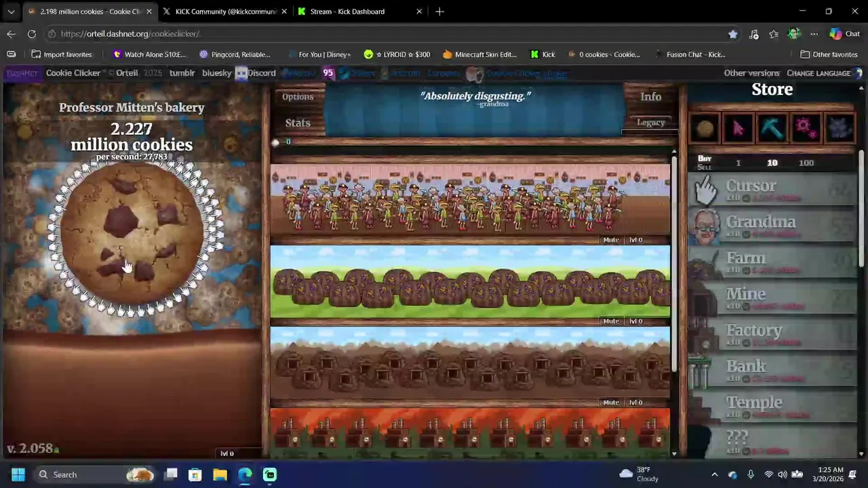Purchase the Grandma building

click(772, 226)
